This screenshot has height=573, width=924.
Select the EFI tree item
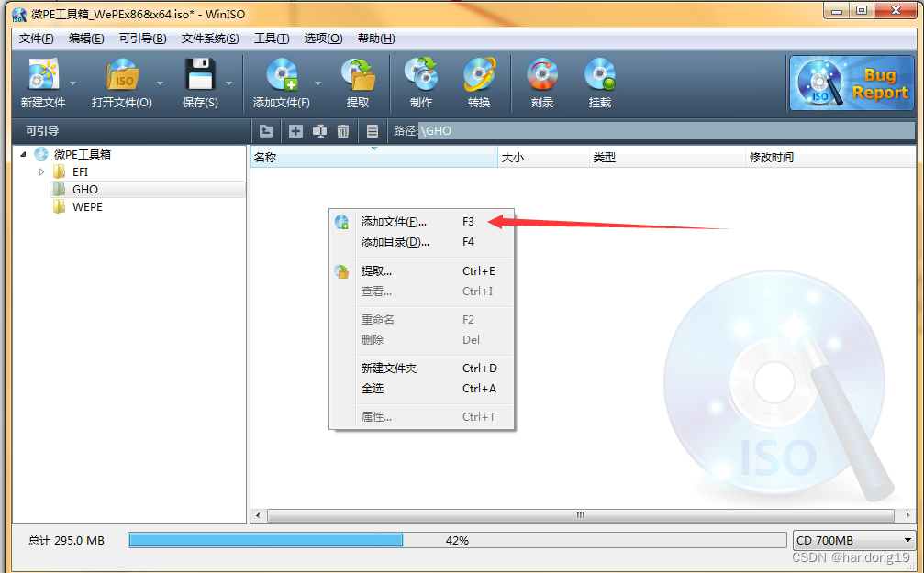tap(80, 172)
